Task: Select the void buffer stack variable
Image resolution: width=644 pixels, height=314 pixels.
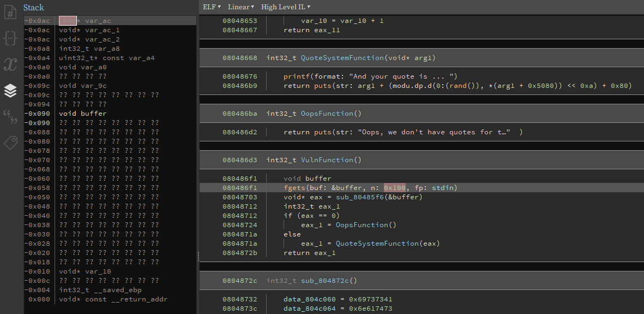Action: click(82, 114)
